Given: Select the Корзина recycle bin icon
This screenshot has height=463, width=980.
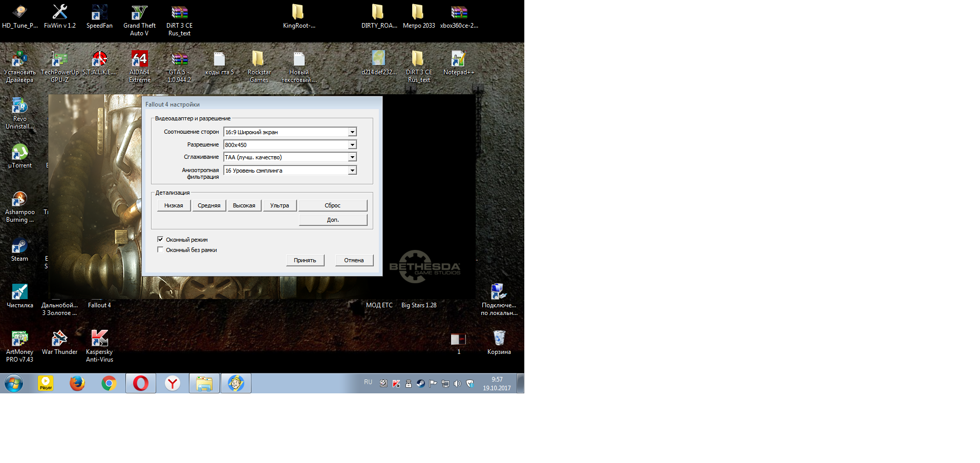Looking at the screenshot, I should [x=499, y=343].
